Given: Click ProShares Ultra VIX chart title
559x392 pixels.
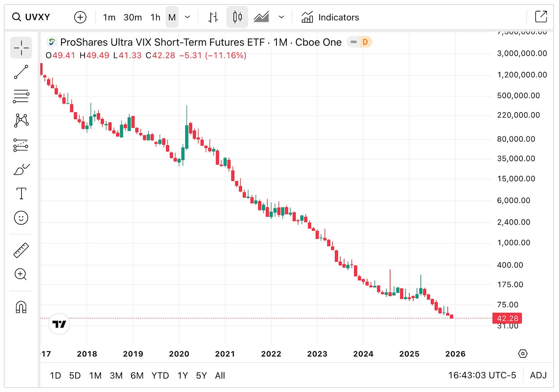Looking at the screenshot, I should pos(201,42).
